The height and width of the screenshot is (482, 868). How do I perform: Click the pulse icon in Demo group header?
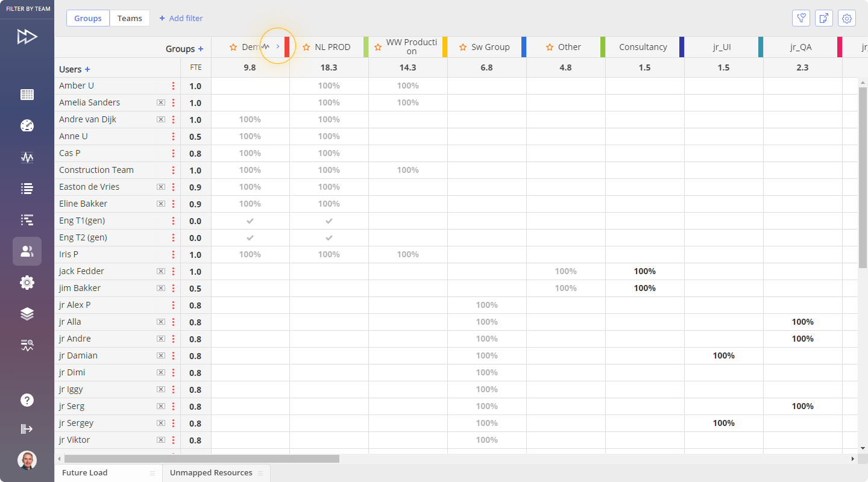click(x=265, y=46)
